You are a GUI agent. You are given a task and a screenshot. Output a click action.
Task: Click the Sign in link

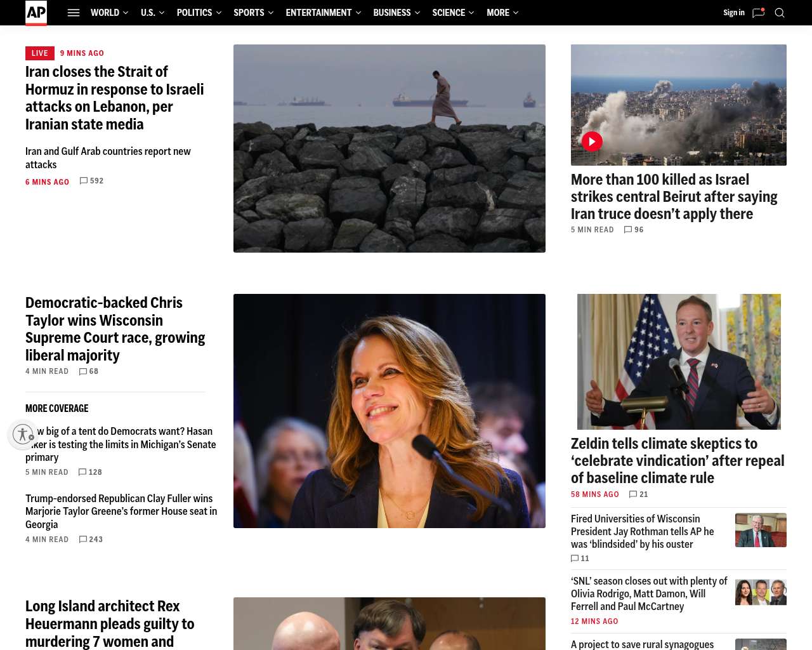[x=734, y=13]
